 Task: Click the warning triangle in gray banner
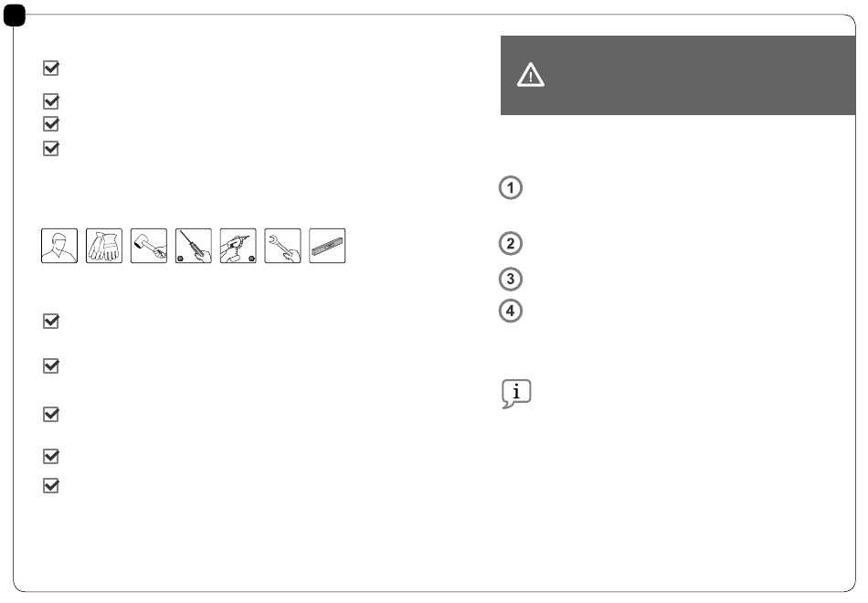[530, 75]
